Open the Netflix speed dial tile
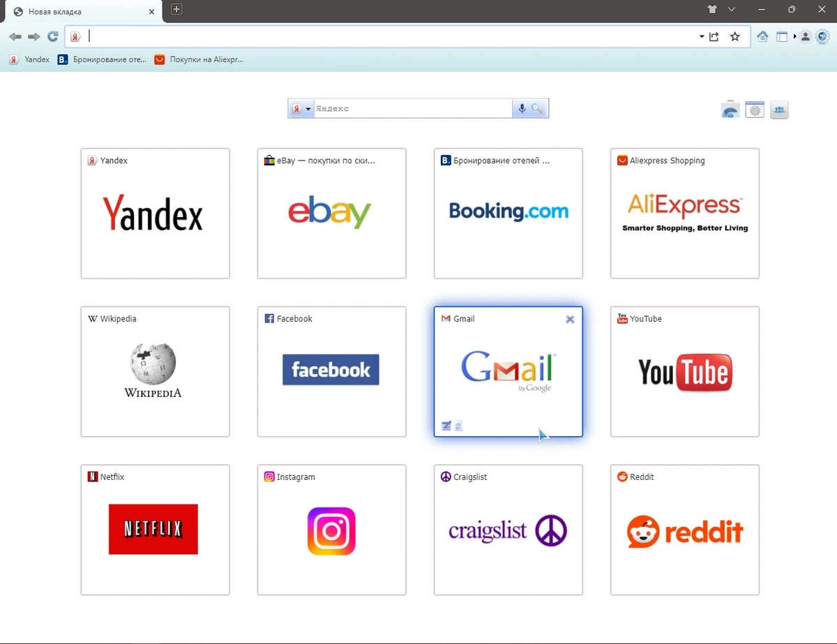Screen dimensions: 837x644 click(x=155, y=530)
